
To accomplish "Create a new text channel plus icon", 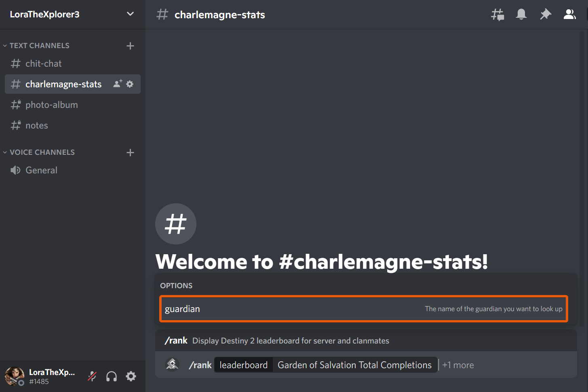I will click(130, 46).
